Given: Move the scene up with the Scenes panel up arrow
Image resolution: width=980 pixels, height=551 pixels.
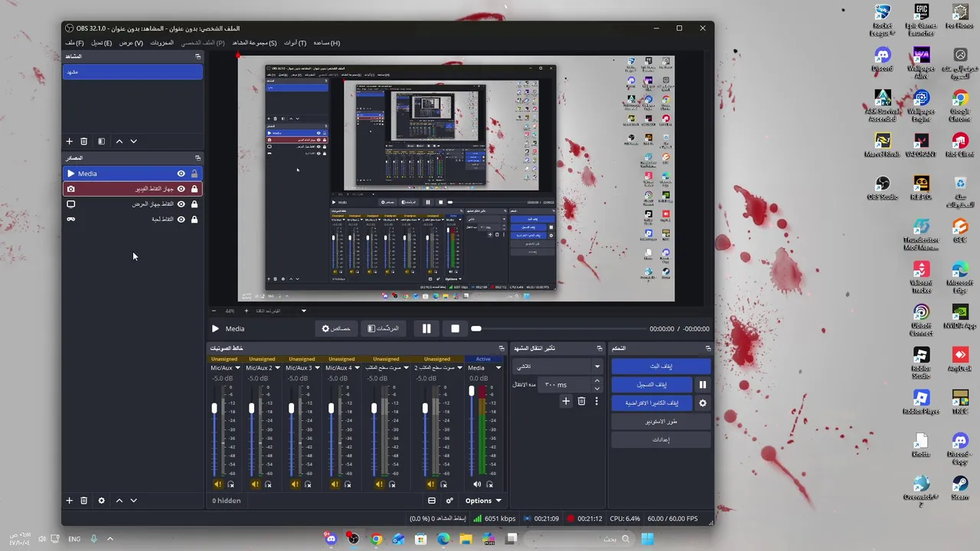Looking at the screenshot, I should [x=119, y=142].
